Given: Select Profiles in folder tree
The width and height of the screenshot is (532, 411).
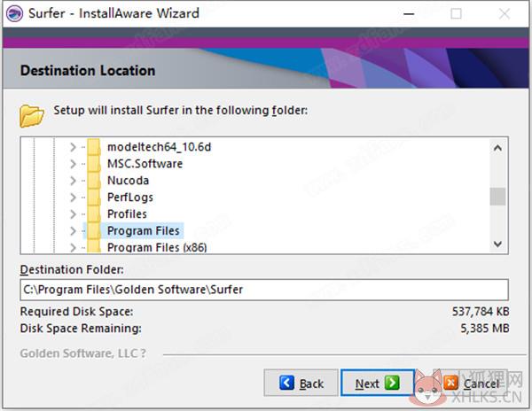Looking at the screenshot, I should point(127,213).
